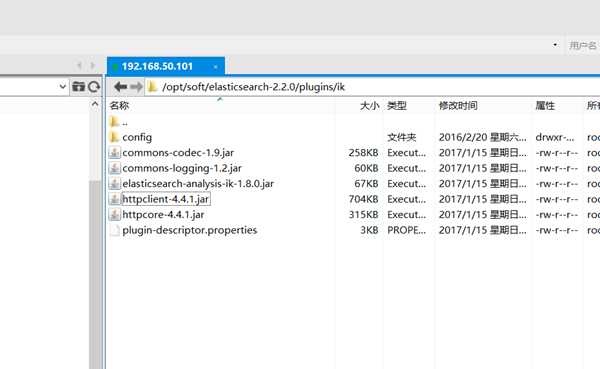The width and height of the screenshot is (600, 369).
Task: Select plugin-descriptor.properties file
Action: pos(190,230)
